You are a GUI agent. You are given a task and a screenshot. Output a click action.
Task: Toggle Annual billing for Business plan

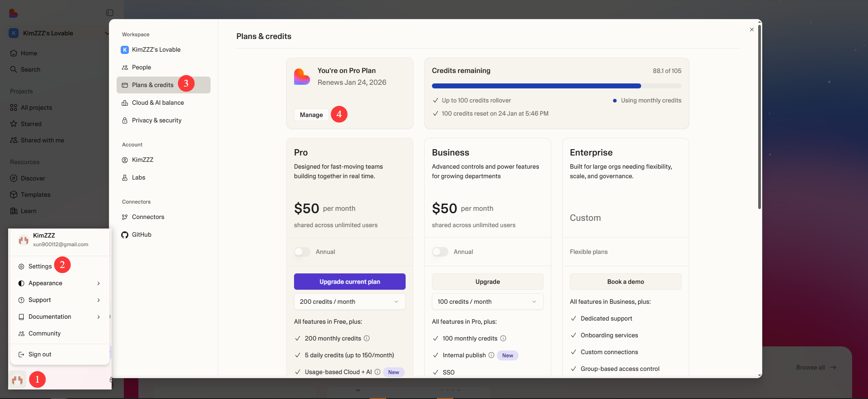(x=440, y=252)
